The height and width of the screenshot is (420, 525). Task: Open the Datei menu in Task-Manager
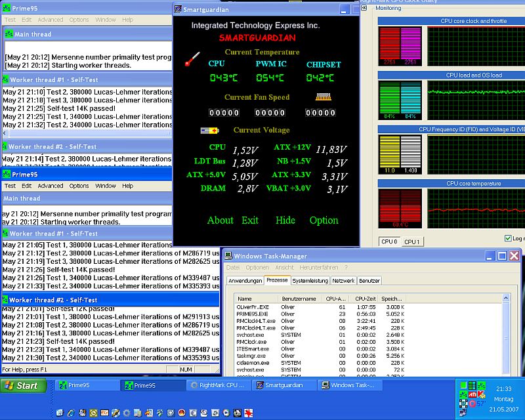[x=233, y=267]
